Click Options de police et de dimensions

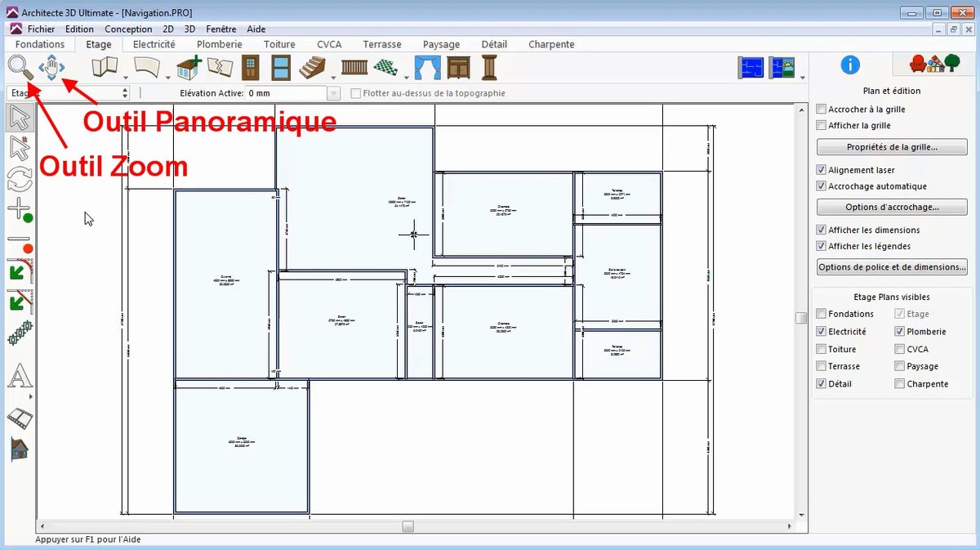(x=892, y=266)
